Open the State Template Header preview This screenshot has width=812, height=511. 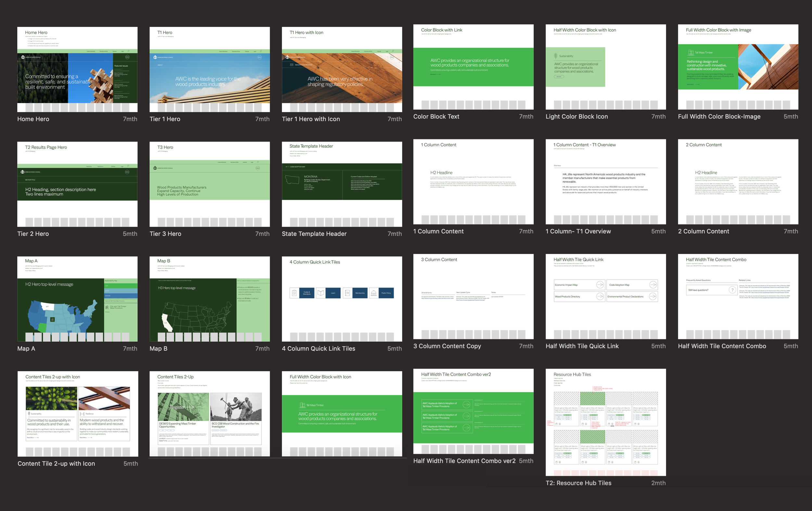click(342, 184)
